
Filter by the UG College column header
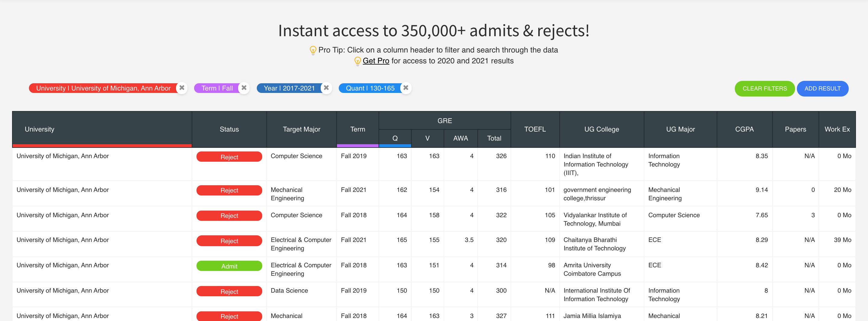602,129
